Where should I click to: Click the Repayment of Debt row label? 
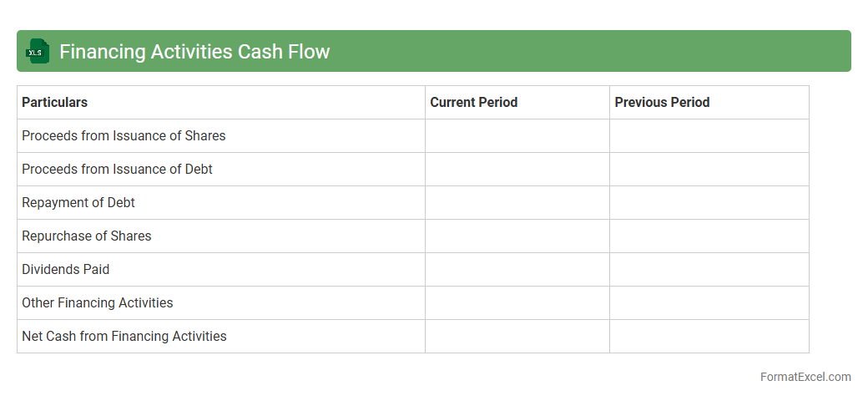coord(78,203)
